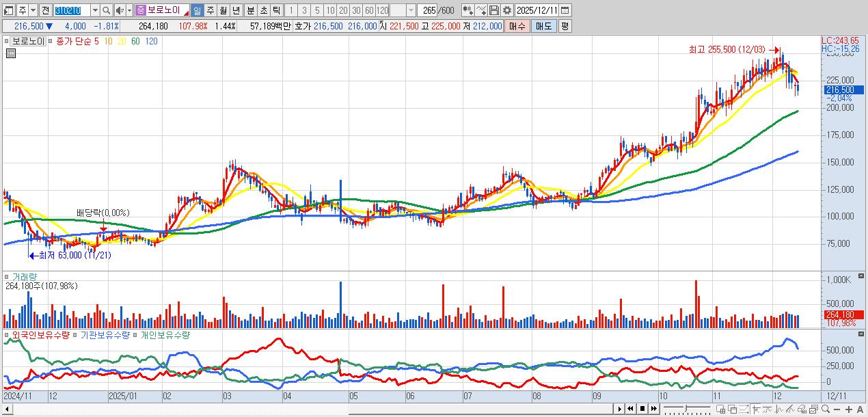Click the add line overlay icon
This screenshot has width=868, height=417.
point(481,10)
